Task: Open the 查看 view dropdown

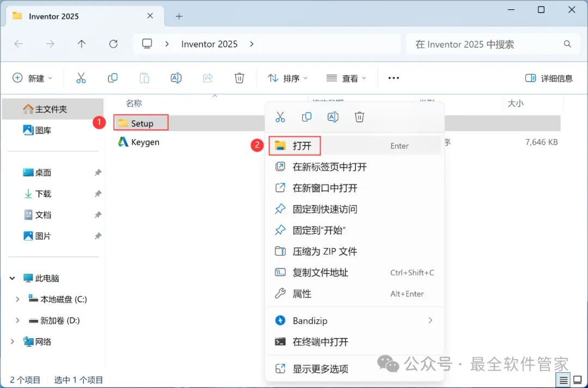Action: pyautogui.click(x=346, y=78)
